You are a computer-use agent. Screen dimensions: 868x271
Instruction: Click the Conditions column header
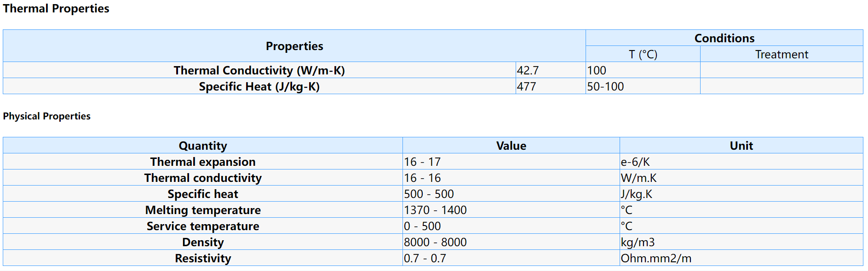click(x=724, y=38)
